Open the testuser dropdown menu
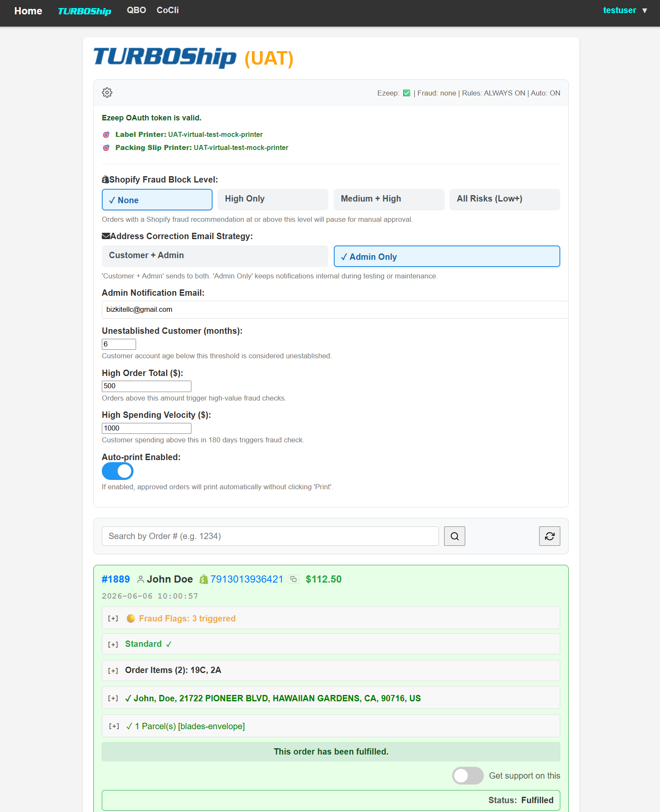The image size is (660, 812). coord(645,11)
